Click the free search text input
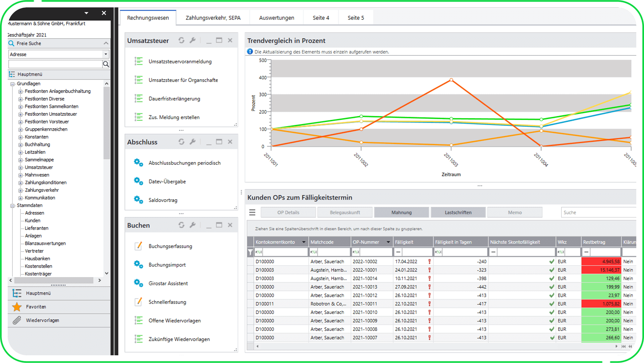The image size is (644, 363). pyautogui.click(x=55, y=64)
